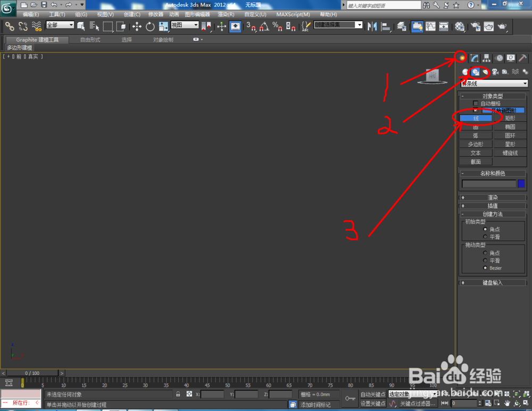Screen dimensions: 532x411
Task: Switch to the Hierarchy command panel tab
Action: coord(487,58)
